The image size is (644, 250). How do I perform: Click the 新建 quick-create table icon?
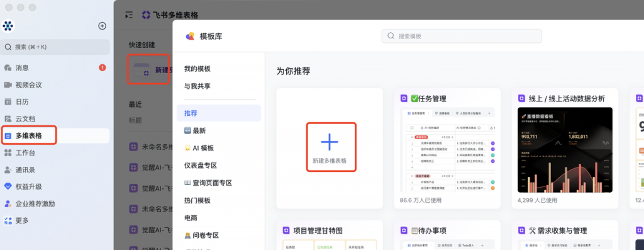(x=142, y=70)
